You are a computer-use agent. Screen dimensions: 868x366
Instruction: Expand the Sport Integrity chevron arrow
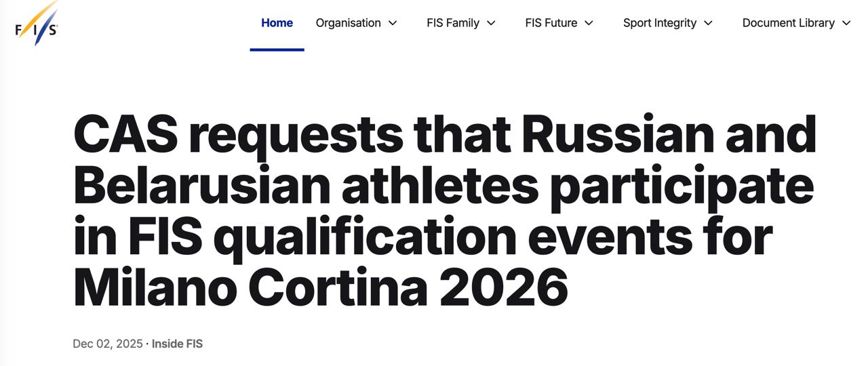click(709, 23)
